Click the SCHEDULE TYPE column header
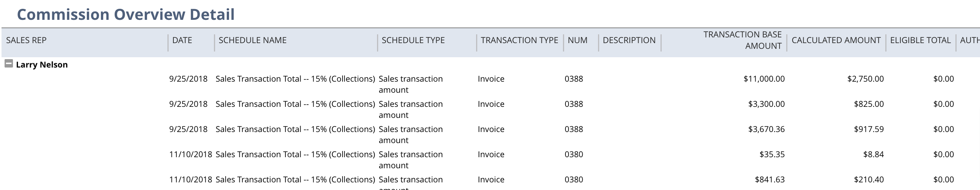The width and height of the screenshot is (980, 190). coord(413,40)
